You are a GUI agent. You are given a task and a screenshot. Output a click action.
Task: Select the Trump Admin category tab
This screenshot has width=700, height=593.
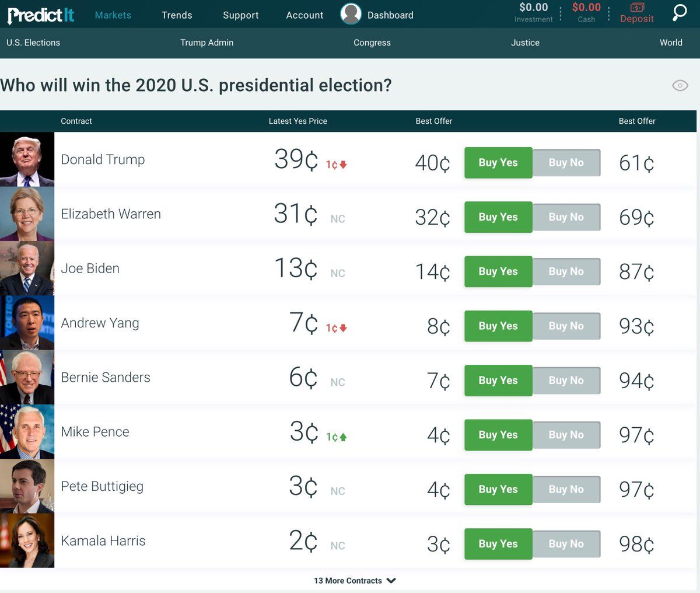[206, 43]
